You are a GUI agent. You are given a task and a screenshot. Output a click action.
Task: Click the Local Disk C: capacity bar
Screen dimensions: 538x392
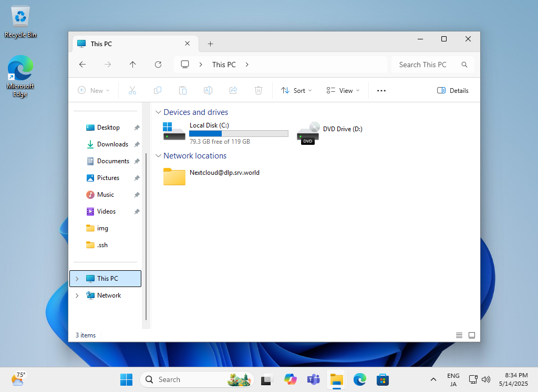(x=239, y=134)
